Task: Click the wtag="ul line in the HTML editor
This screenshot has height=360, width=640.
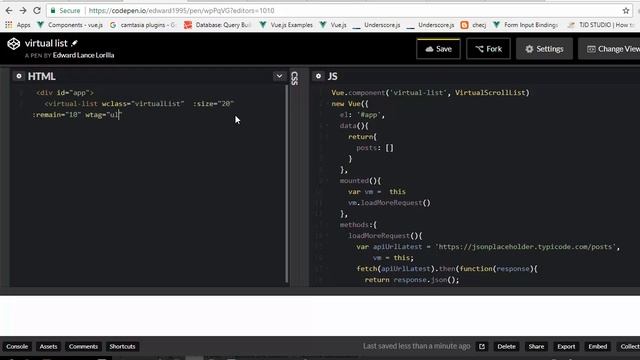Action: coord(77,115)
